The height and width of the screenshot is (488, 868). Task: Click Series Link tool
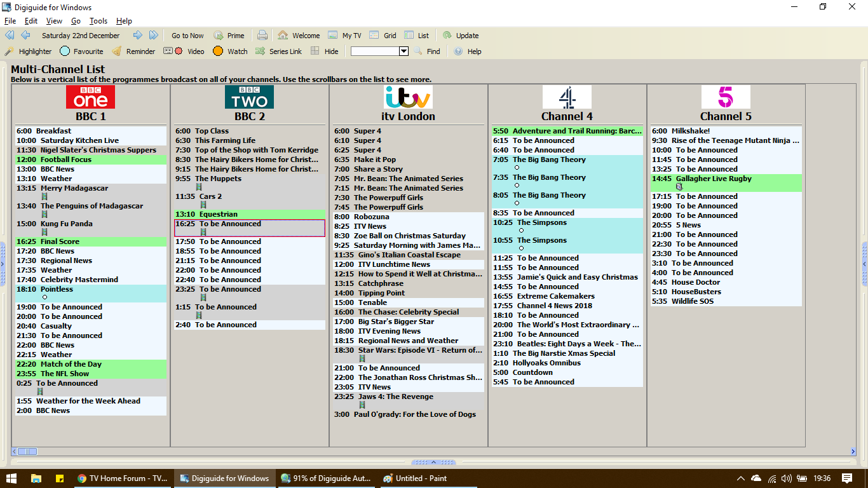click(278, 51)
